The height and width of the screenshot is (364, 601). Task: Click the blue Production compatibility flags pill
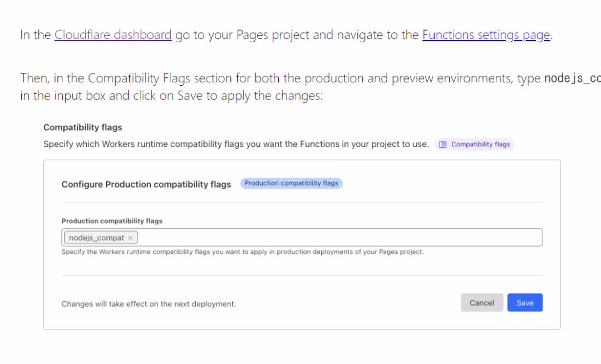291,184
